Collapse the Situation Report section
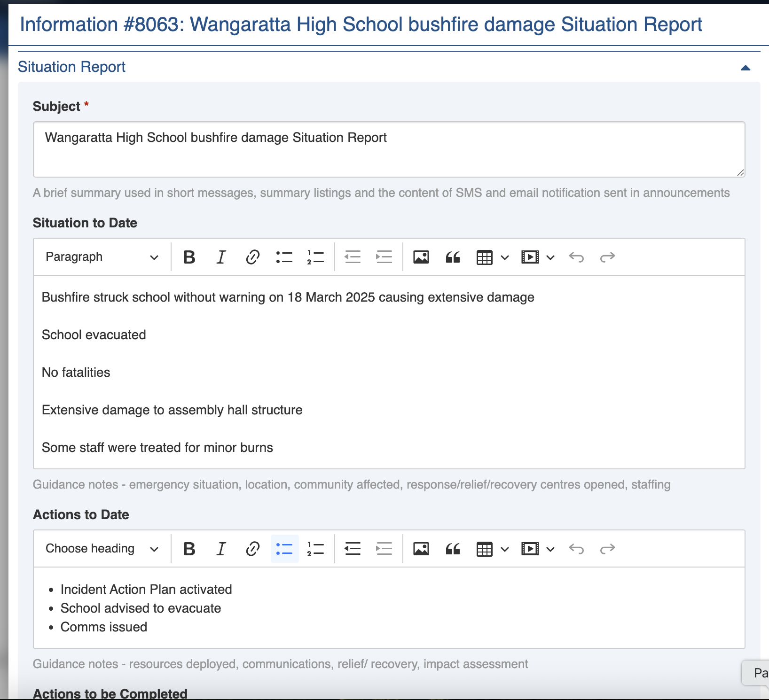 (745, 68)
